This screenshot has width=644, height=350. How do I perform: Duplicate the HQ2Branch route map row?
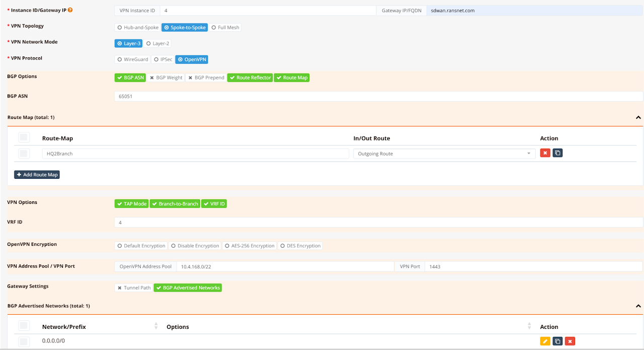(557, 153)
